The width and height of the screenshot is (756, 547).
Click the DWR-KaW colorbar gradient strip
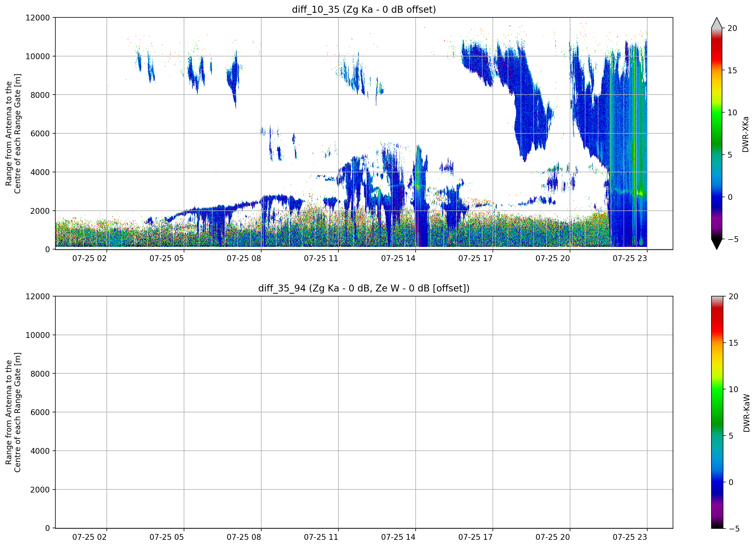tap(717, 412)
